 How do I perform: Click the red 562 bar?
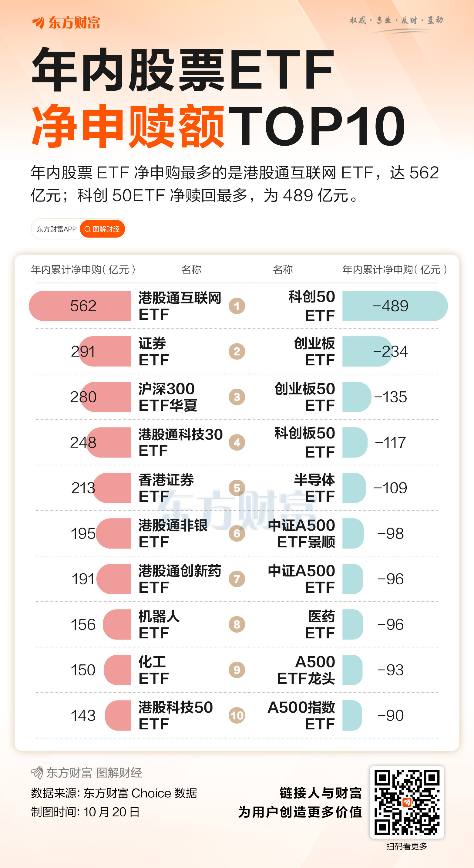80,306
